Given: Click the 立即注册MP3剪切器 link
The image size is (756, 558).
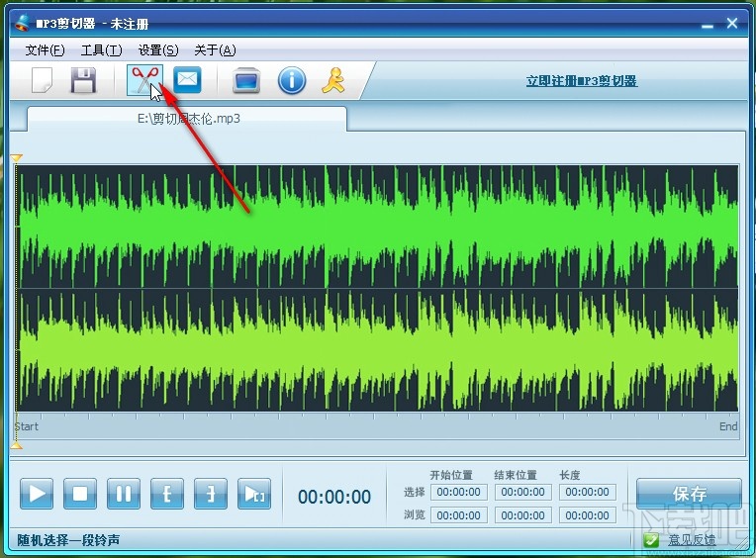Looking at the screenshot, I should 582,80.
